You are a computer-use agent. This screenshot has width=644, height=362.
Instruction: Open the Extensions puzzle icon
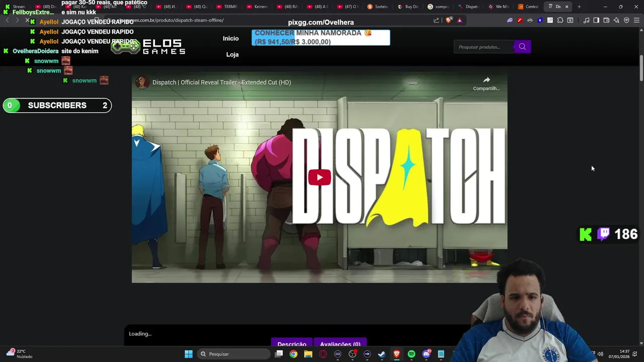coord(560,20)
